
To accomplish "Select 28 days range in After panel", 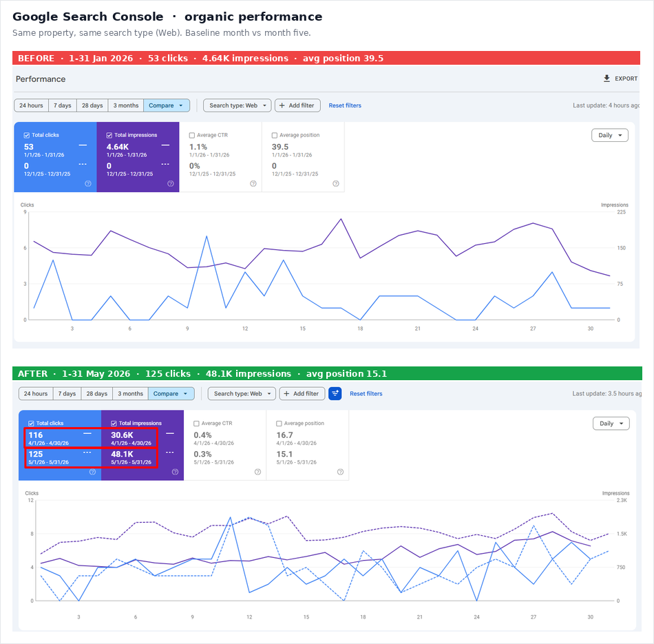I will tap(97, 393).
